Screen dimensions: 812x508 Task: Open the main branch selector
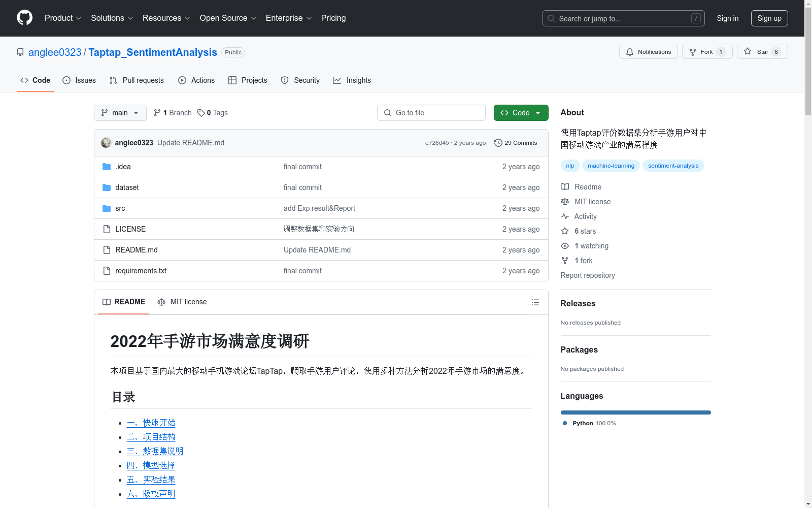click(x=120, y=113)
